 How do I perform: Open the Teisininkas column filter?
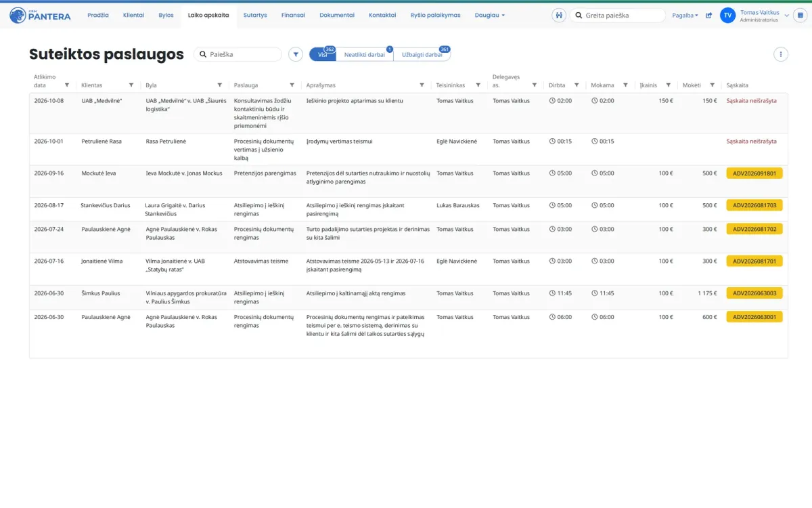coord(478,85)
